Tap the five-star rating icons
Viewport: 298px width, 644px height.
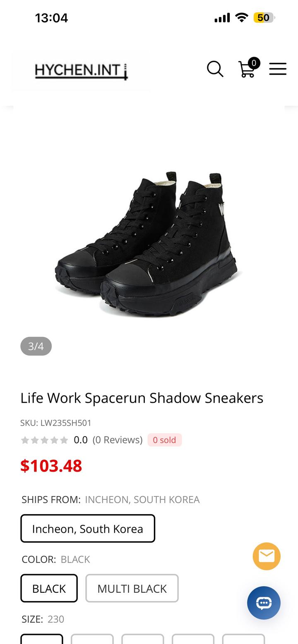44,440
